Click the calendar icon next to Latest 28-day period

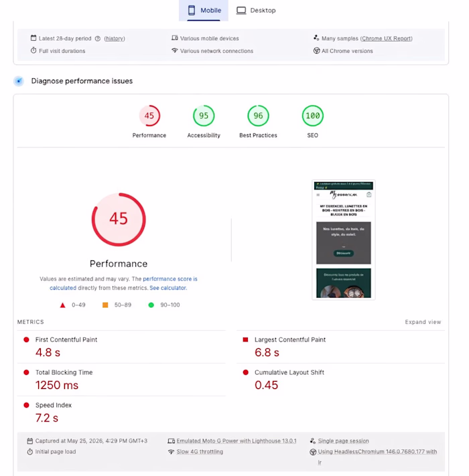[33, 38]
